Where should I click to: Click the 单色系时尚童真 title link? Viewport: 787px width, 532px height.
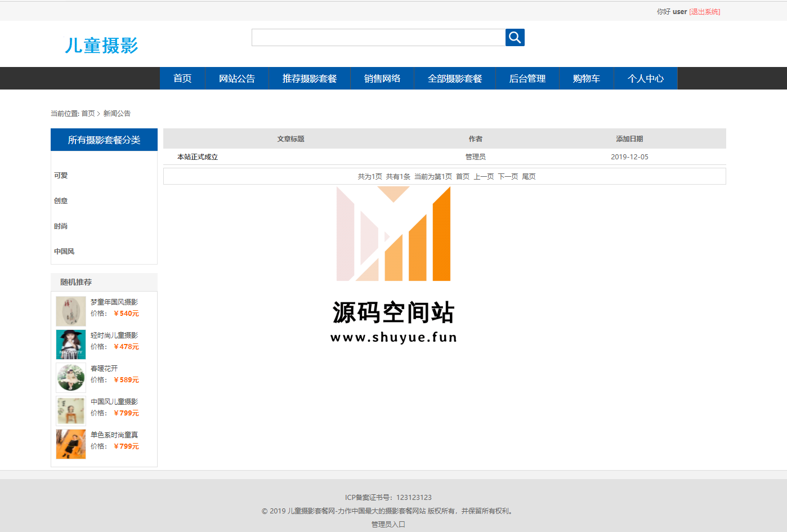click(x=114, y=435)
